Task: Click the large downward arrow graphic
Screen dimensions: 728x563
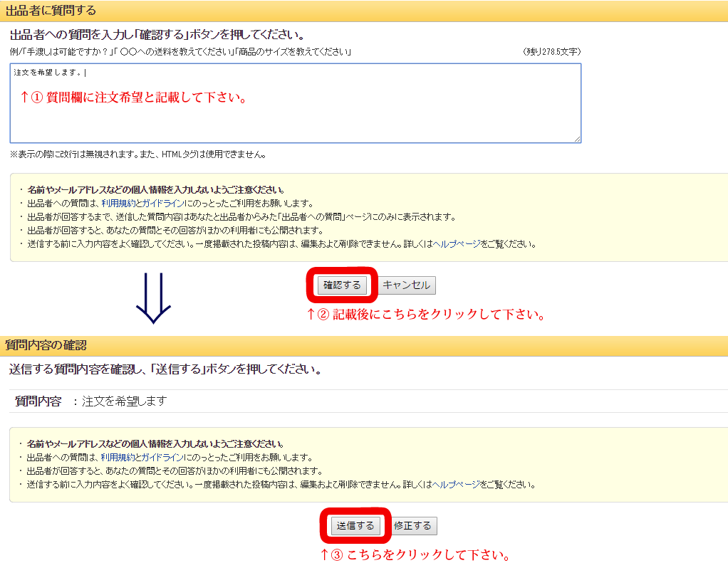Action: [153, 298]
